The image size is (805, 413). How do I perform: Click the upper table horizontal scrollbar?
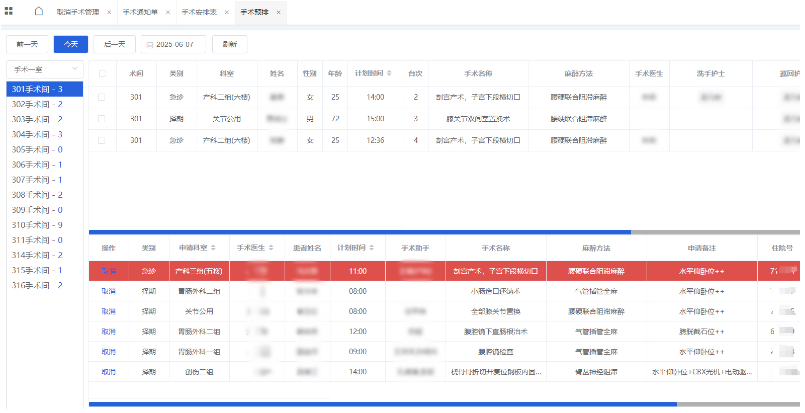pos(359,232)
